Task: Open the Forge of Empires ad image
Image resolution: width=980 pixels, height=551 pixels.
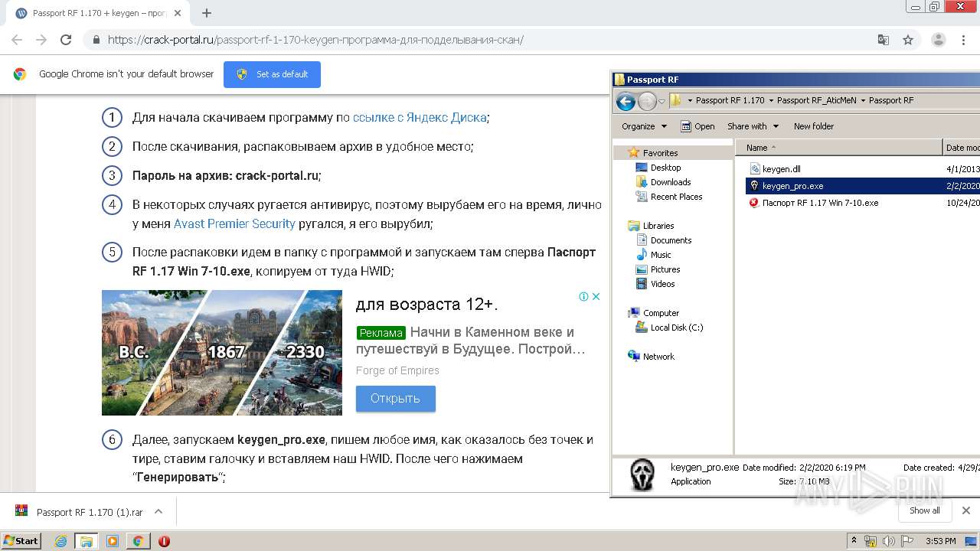Action: click(x=222, y=352)
